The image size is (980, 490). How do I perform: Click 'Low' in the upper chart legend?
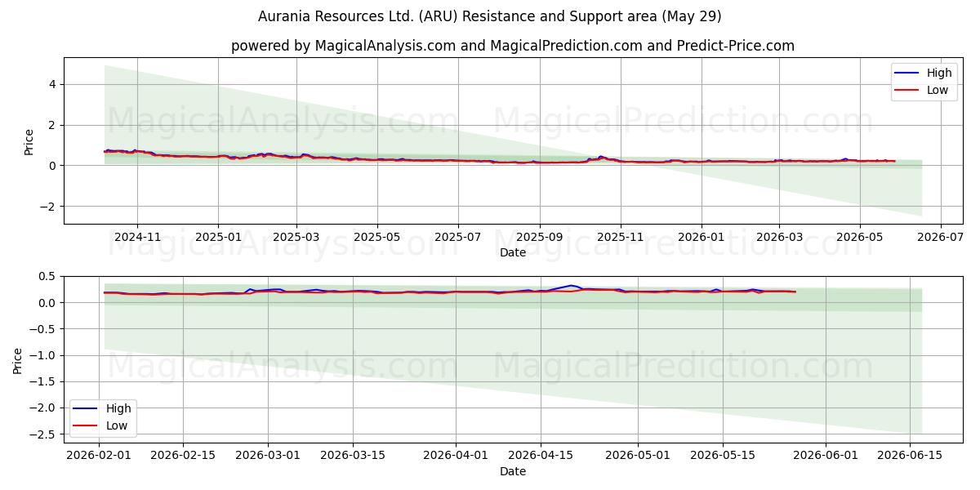click(x=937, y=90)
